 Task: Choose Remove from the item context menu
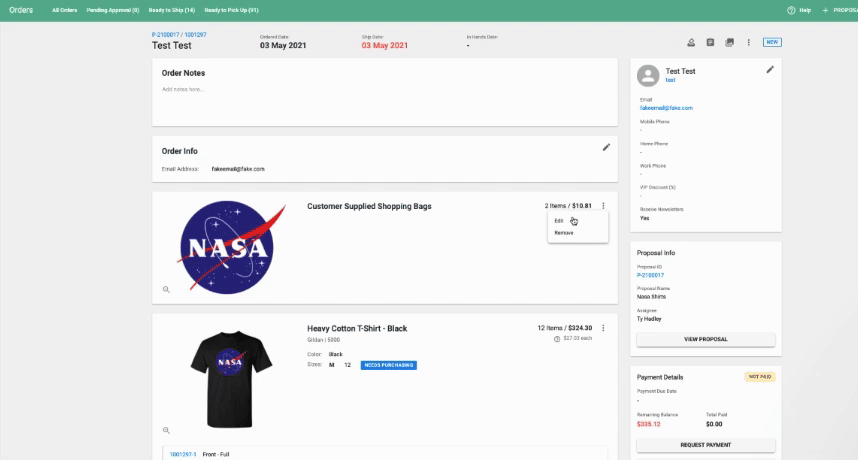pos(564,233)
